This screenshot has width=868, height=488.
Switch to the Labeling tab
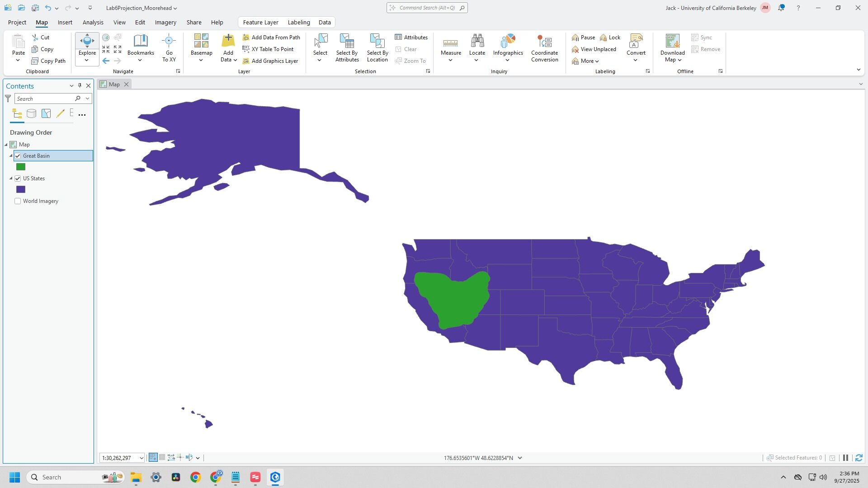[x=298, y=22]
